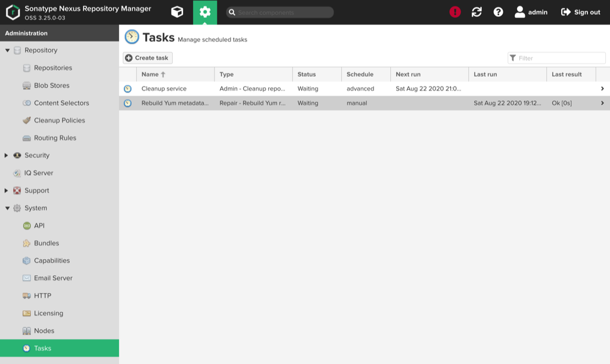Select Tasks in the sidebar
This screenshot has height=364, width=610.
pos(60,348)
